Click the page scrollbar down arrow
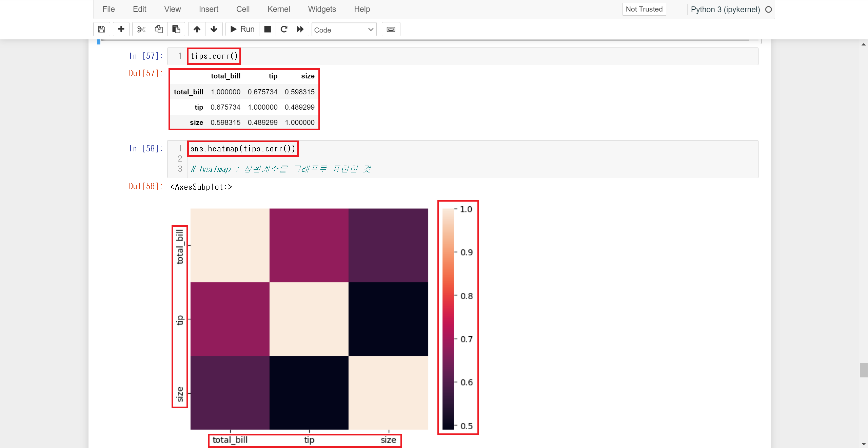 [864, 444]
